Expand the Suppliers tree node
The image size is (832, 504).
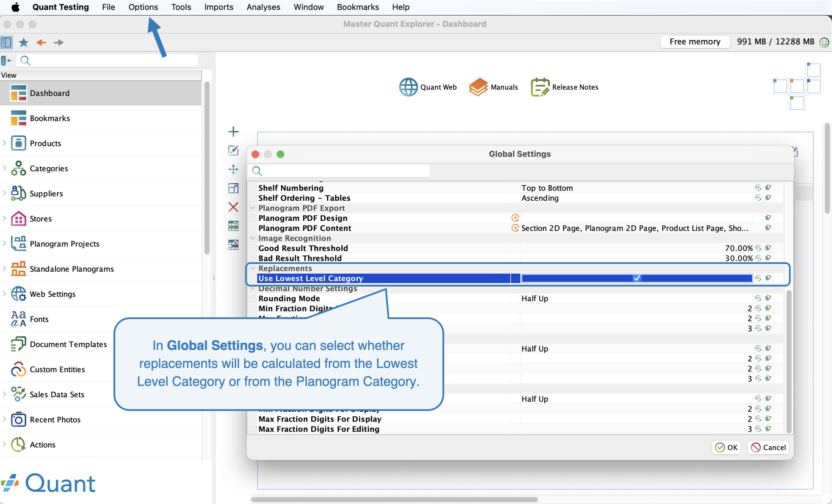[x=4, y=193]
